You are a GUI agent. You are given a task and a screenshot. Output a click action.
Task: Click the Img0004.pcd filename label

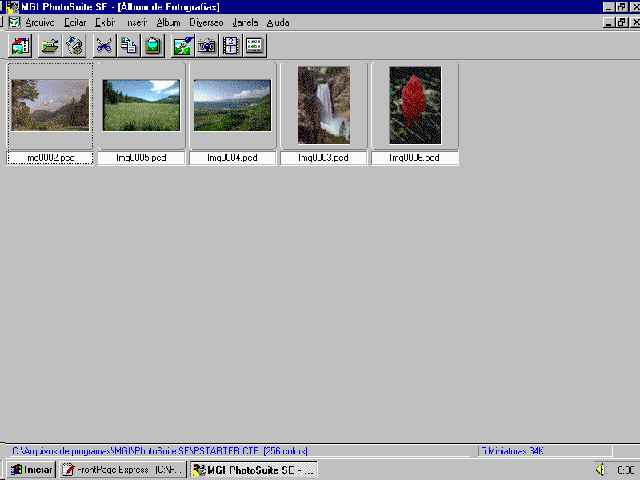pos(233,158)
